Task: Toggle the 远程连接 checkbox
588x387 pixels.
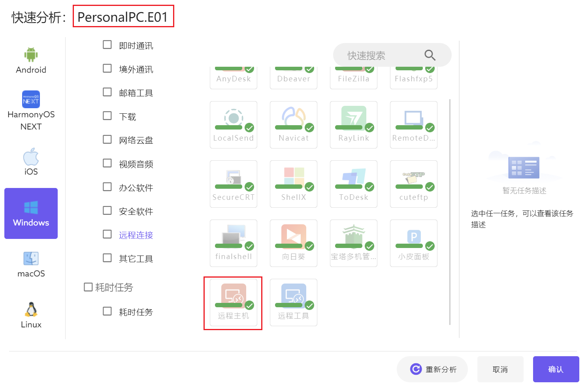Action: tap(107, 234)
